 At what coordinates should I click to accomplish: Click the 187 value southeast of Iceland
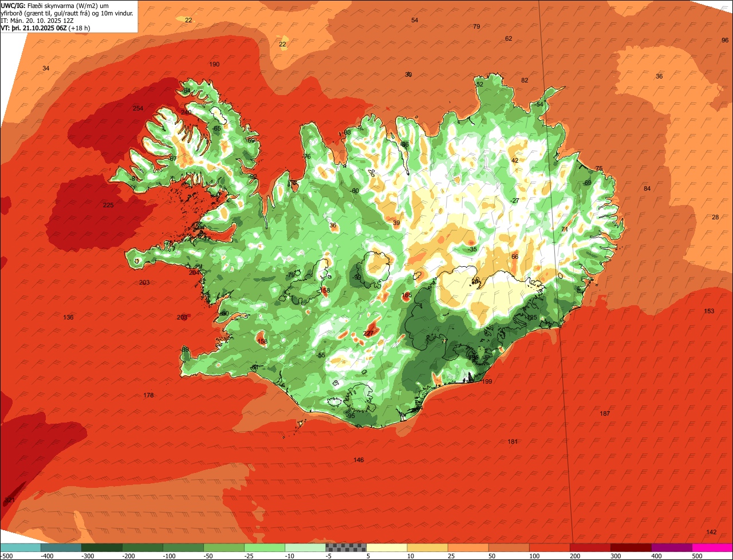coord(605,413)
